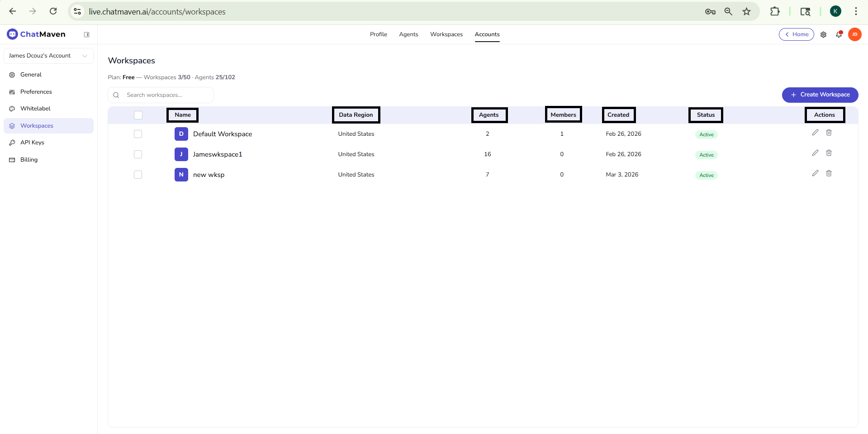Go to the Profile tab
The image size is (868, 434).
(378, 34)
